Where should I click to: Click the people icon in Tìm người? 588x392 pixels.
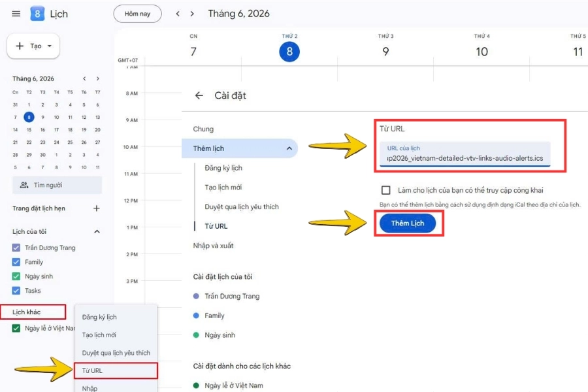tap(24, 185)
